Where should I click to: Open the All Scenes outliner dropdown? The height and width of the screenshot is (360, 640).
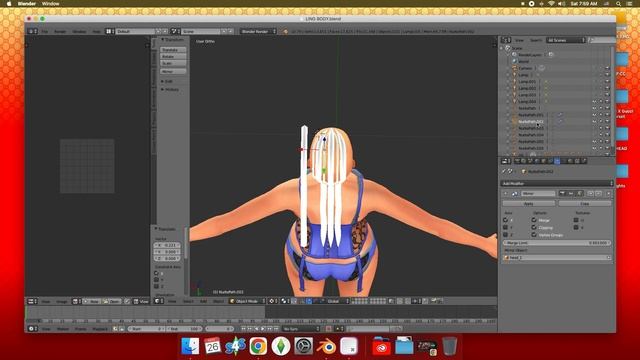[x=566, y=40]
